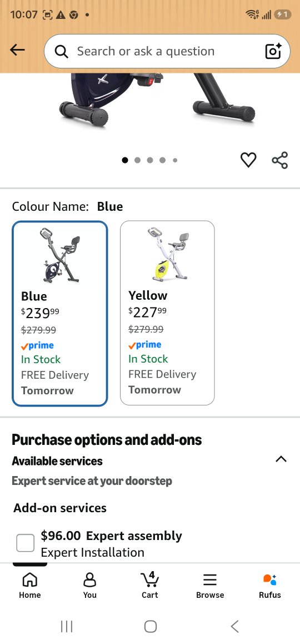300x644 pixels.
Task: Collapse the Available services section
Action: pyautogui.click(x=281, y=459)
